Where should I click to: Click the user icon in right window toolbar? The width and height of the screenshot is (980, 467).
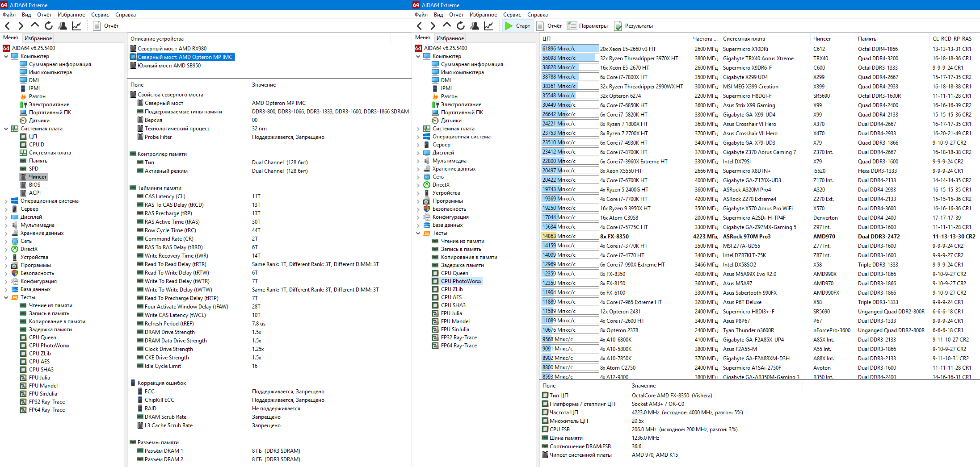point(475,26)
